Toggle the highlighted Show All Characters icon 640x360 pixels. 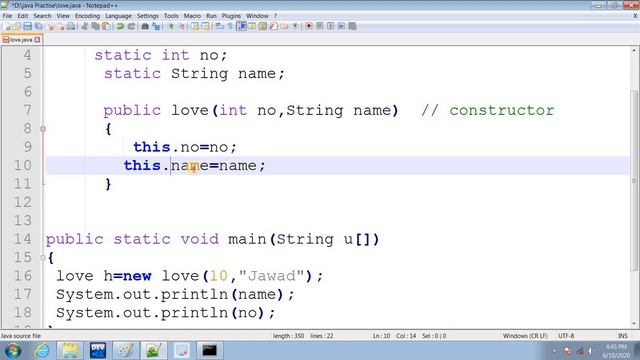click(241, 27)
